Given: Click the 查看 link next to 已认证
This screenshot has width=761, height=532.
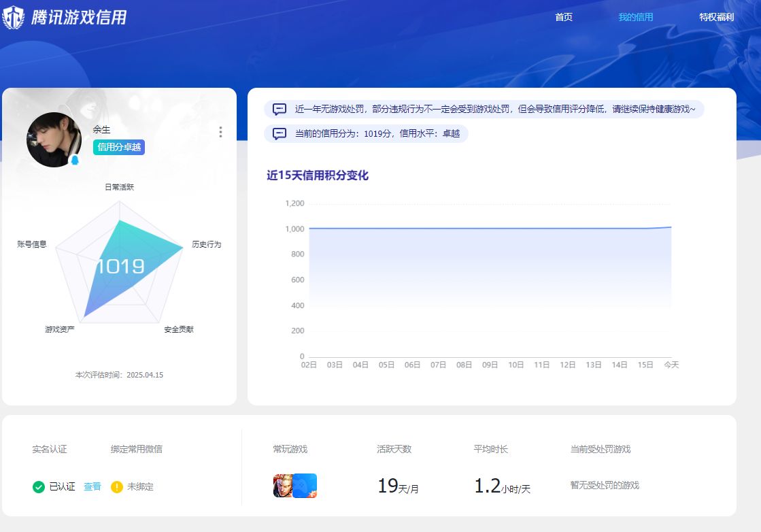Looking at the screenshot, I should pos(92,486).
